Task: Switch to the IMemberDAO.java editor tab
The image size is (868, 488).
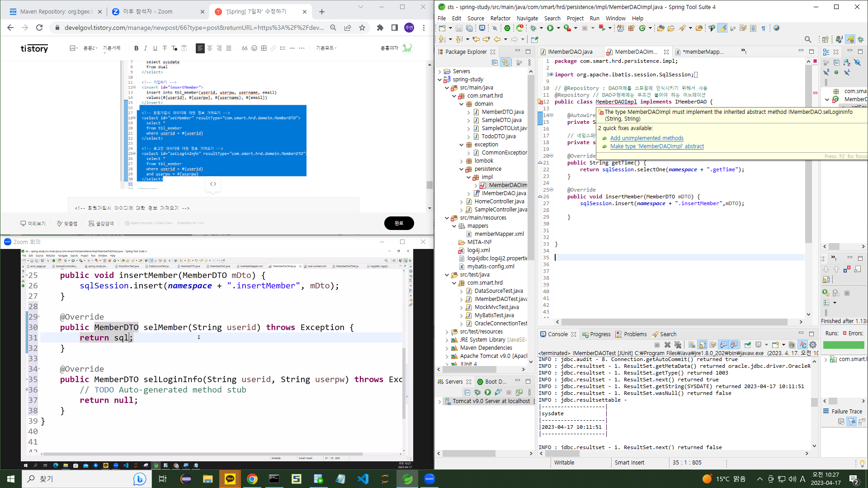Action: click(570, 52)
